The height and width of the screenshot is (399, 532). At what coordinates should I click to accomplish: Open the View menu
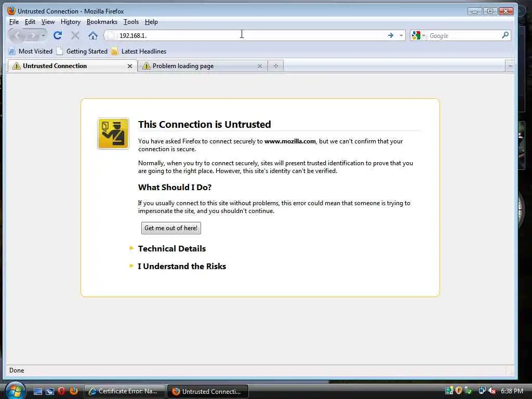[x=48, y=22]
